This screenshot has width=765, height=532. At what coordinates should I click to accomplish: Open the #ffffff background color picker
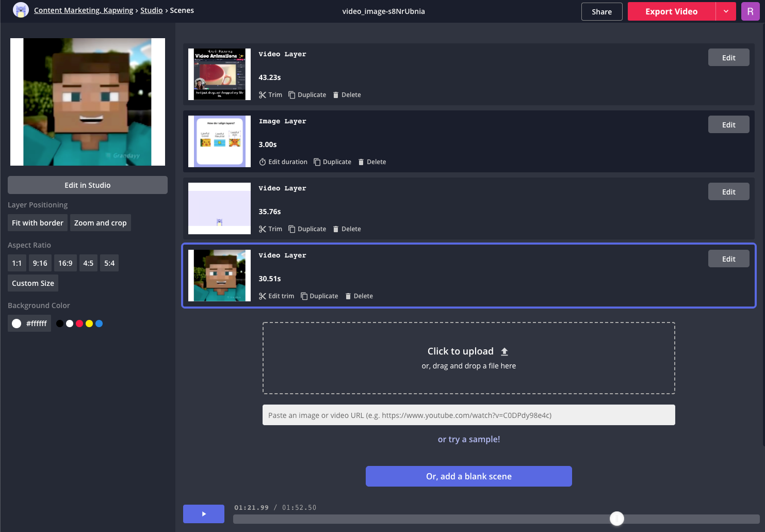point(29,324)
